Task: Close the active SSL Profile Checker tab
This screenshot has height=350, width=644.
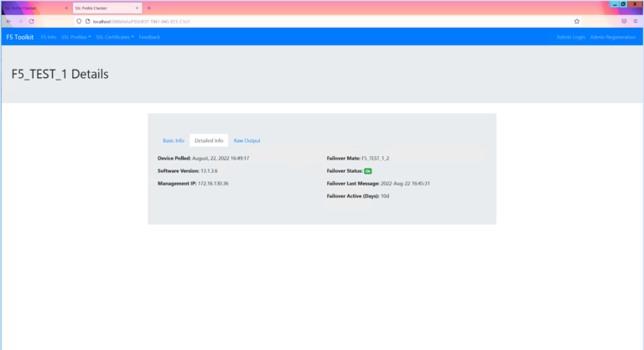Action: 137,8
